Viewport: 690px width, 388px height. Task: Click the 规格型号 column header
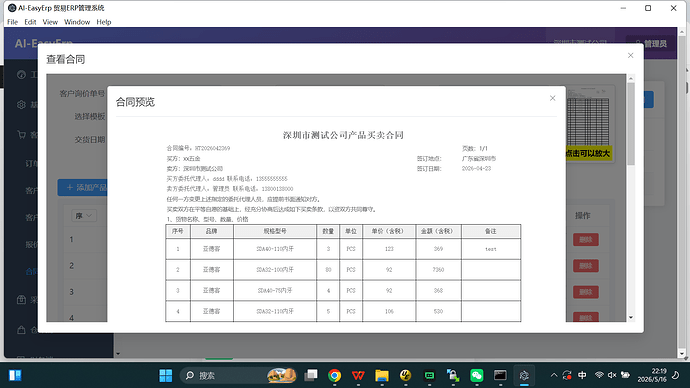tap(275, 231)
